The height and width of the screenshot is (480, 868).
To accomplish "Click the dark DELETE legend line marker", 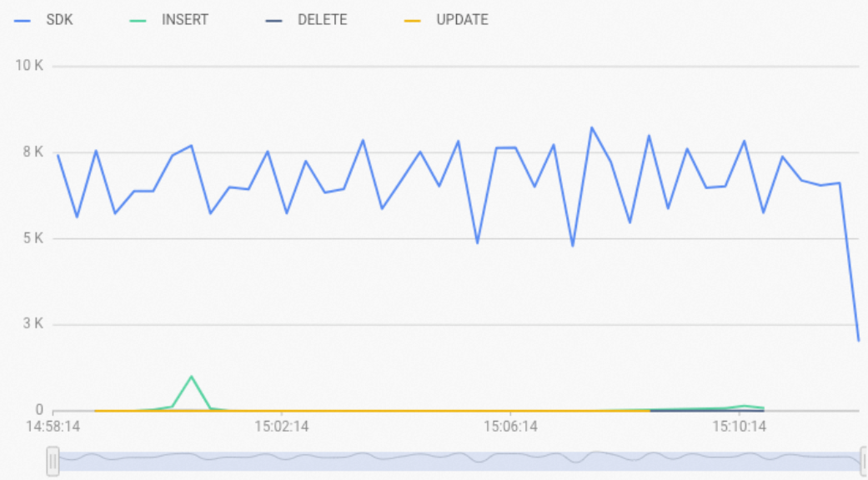I will 273,21.
